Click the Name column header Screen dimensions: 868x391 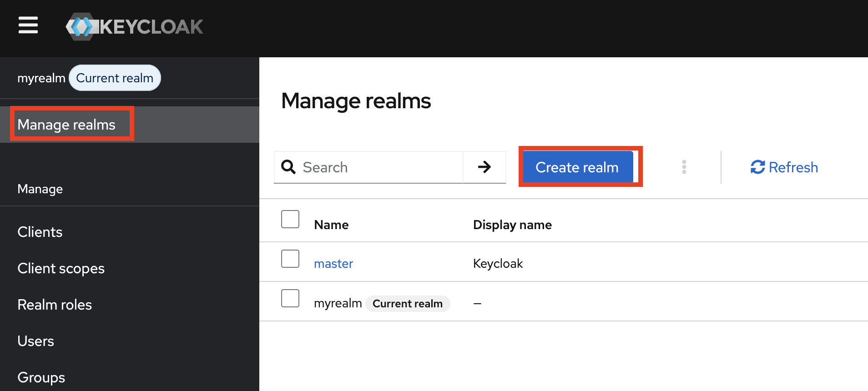coord(331,225)
